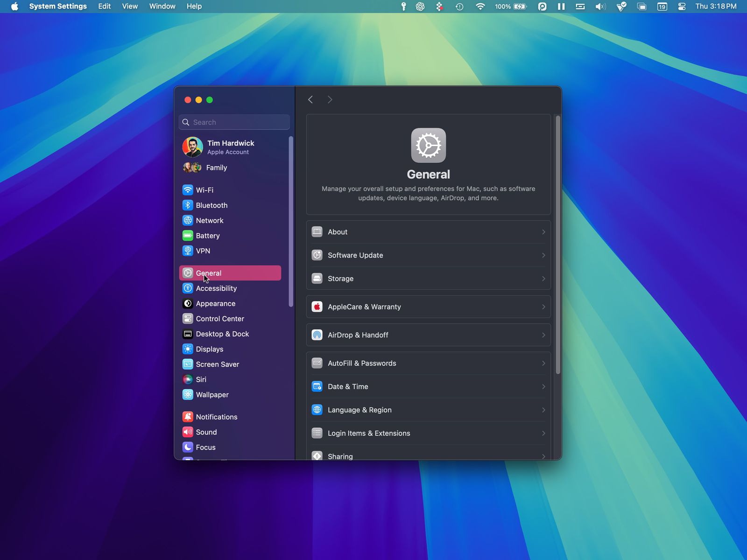Open Wi-Fi settings icon in sidebar
This screenshot has height=560, width=747.
[x=188, y=190]
